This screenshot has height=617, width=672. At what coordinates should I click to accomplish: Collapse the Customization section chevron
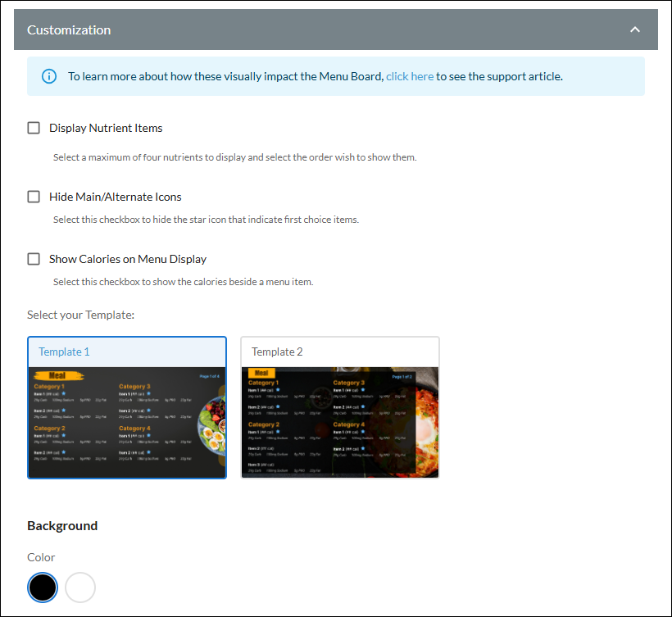(635, 29)
